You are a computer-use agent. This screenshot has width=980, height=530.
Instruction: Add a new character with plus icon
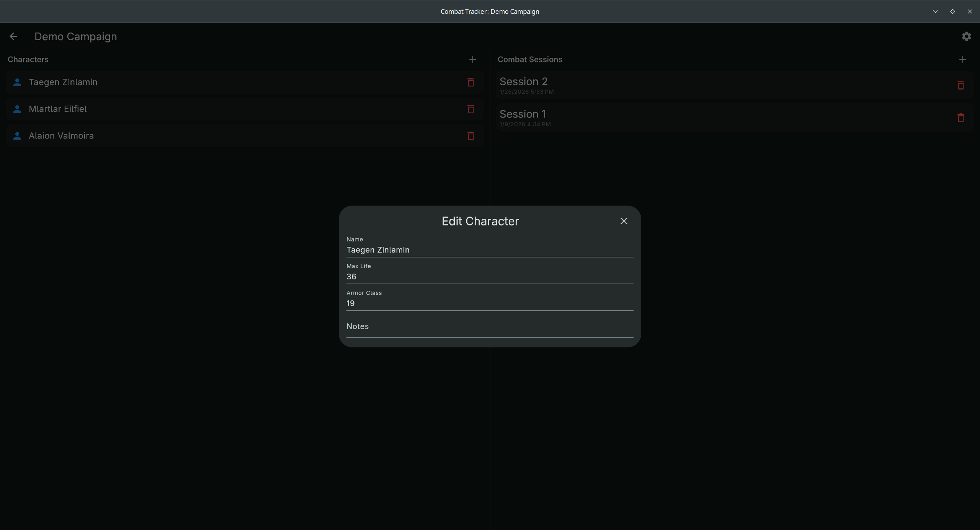(x=472, y=59)
